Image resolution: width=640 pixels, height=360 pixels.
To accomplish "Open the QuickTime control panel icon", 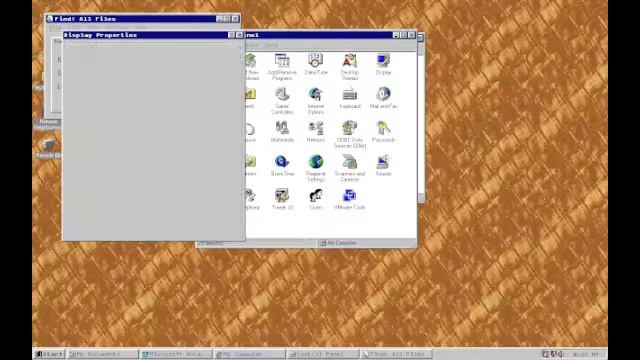I will coord(282,165).
